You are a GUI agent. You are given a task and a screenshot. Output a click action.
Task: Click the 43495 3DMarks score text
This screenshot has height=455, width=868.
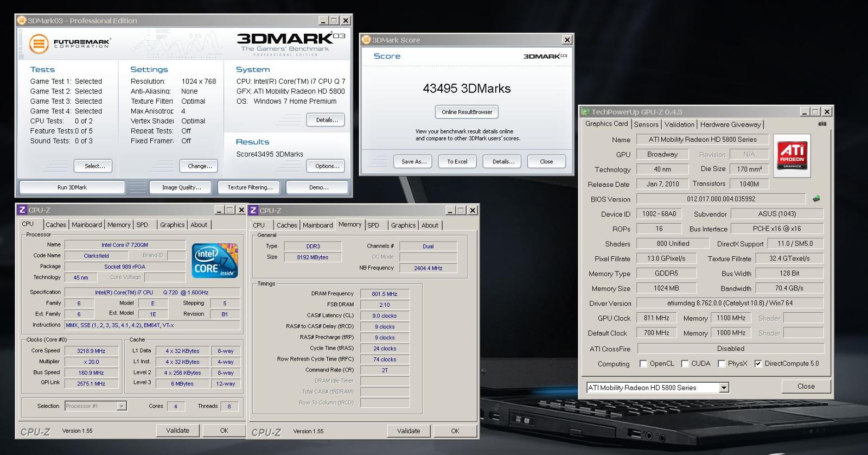[467, 89]
